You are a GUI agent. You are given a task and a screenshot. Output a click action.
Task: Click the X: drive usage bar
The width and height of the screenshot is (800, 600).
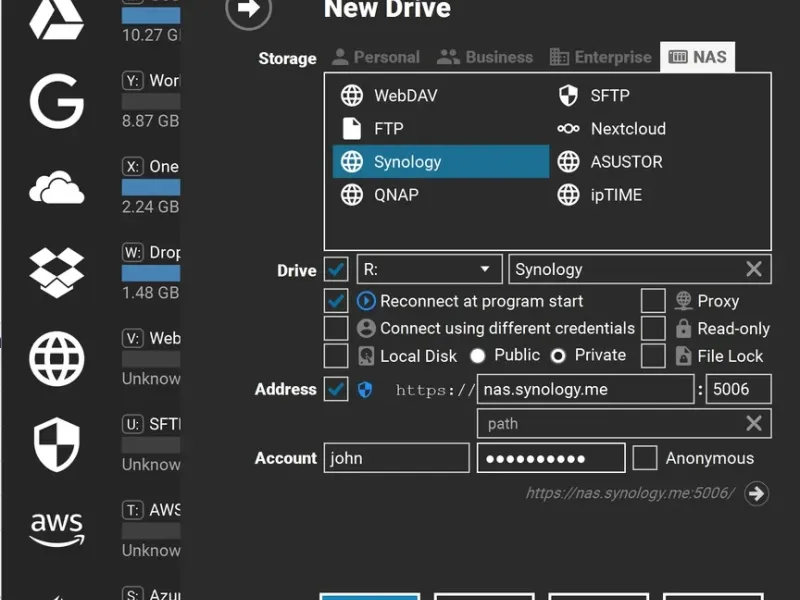[x=151, y=187]
